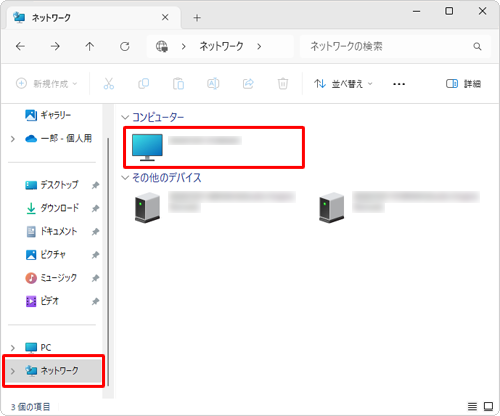
Task: Click the Rename icon in toolbar
Action: (x=213, y=84)
